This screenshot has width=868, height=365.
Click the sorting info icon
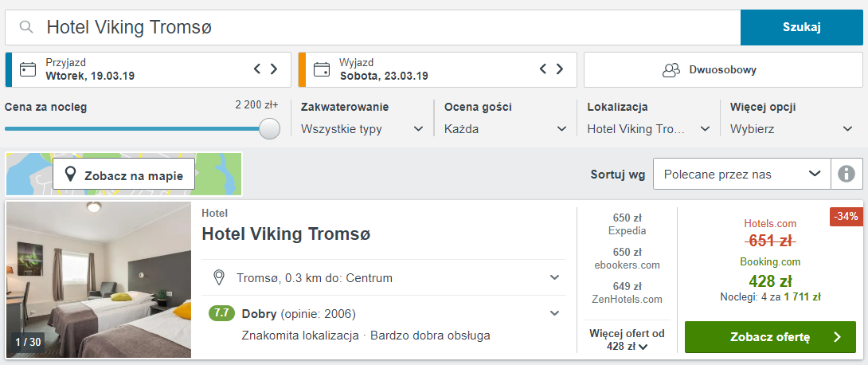point(847,174)
